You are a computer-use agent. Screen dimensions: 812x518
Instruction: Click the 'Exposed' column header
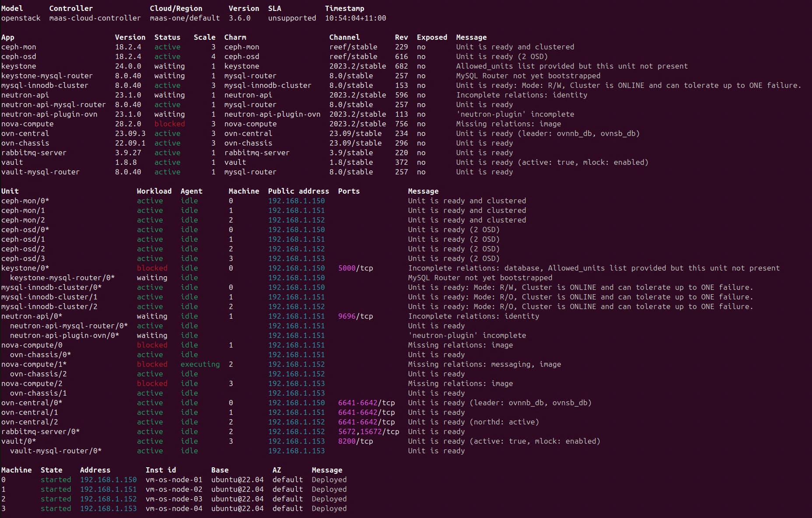coord(432,37)
